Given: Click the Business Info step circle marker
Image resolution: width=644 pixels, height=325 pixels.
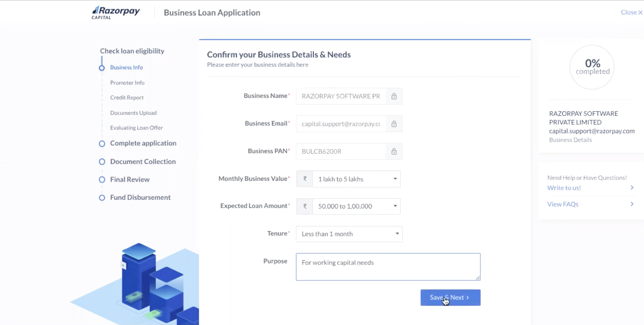Looking at the screenshot, I should [102, 68].
